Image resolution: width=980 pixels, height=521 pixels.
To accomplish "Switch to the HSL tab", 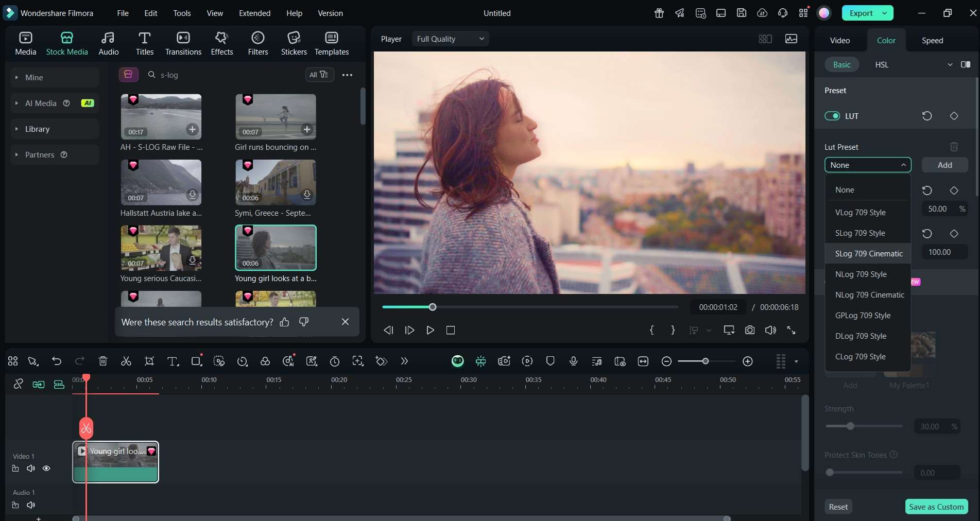I will 882,64.
